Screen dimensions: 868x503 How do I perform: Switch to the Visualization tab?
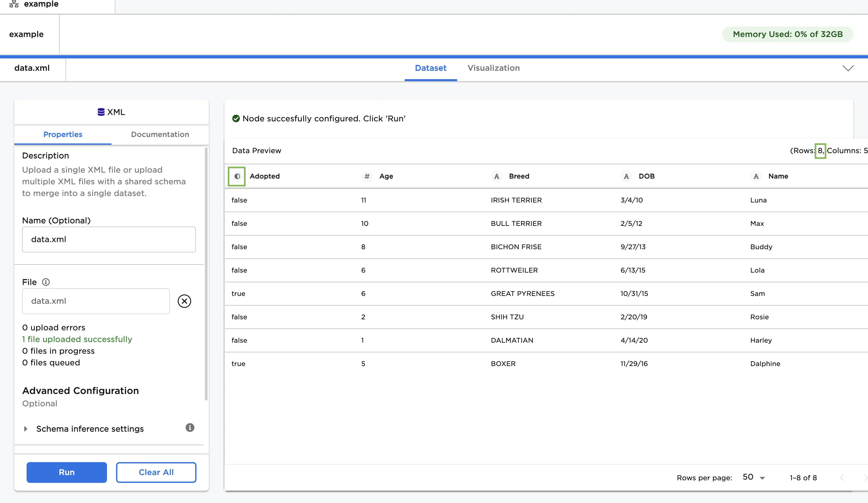coord(493,68)
